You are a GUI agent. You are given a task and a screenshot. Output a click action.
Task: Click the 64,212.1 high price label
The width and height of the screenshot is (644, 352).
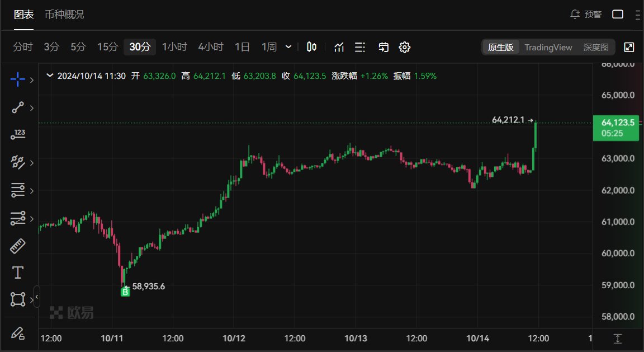pos(508,120)
